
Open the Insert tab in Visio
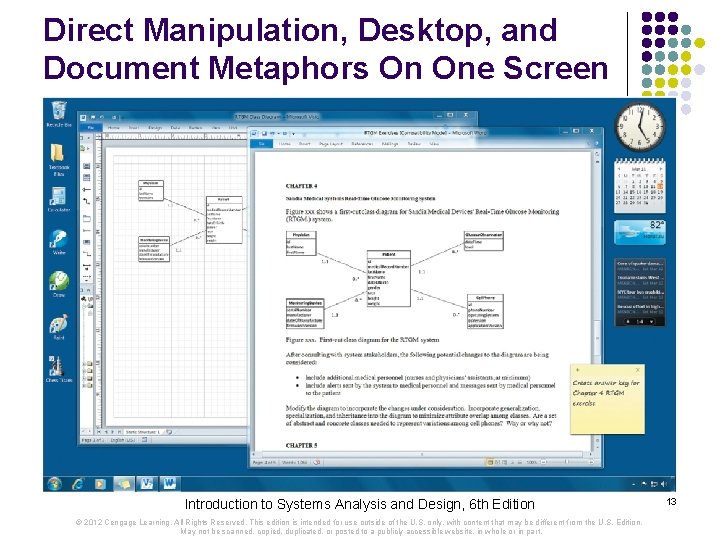click(134, 128)
